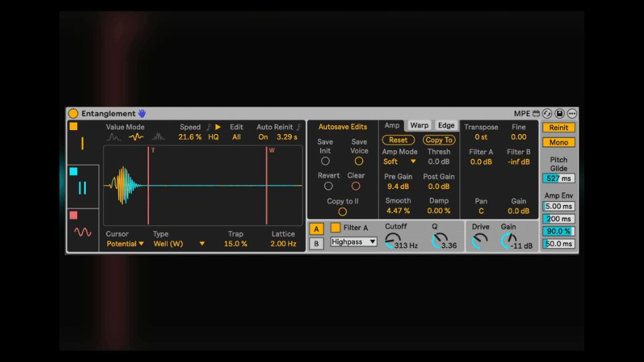Click the Cutoff knob

pos(392,241)
